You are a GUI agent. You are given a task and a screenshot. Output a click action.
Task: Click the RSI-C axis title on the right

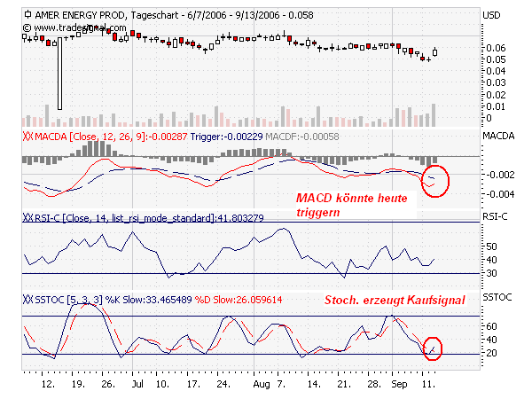point(495,216)
